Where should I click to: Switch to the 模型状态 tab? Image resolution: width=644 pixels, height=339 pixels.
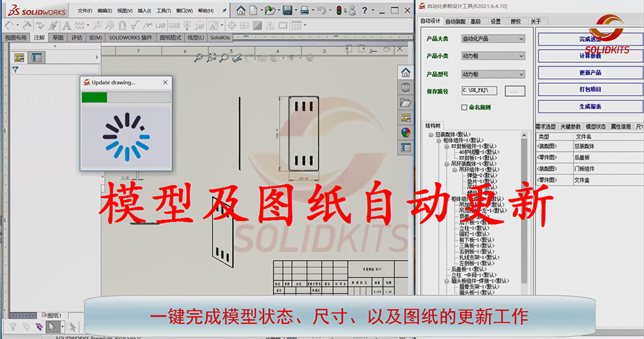pyautogui.click(x=595, y=126)
